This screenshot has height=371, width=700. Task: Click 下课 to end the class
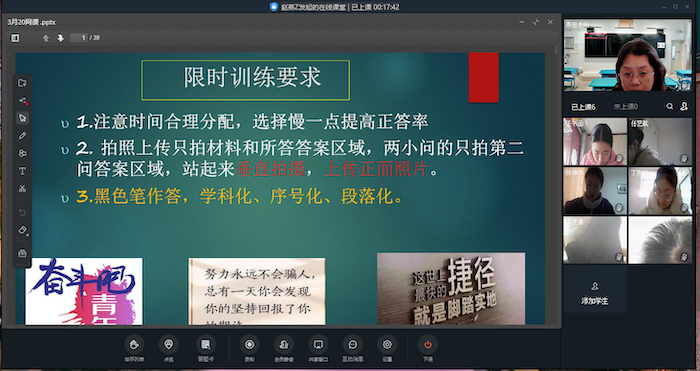point(428,348)
